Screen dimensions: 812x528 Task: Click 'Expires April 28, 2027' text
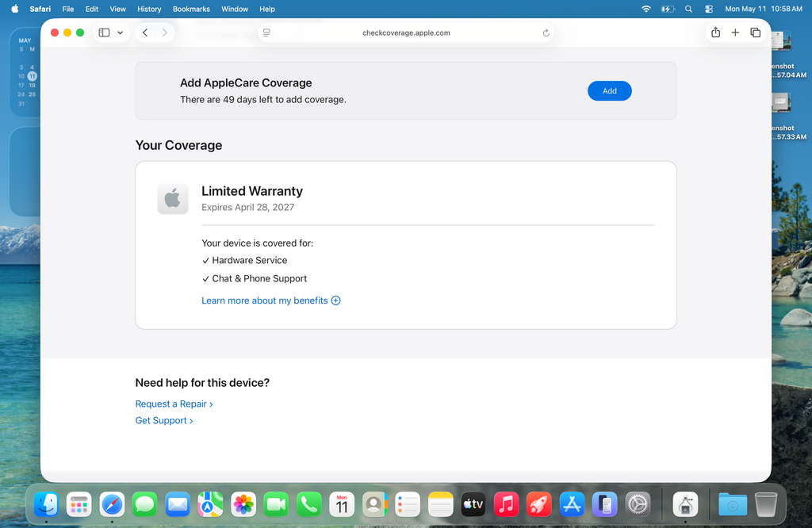click(247, 207)
